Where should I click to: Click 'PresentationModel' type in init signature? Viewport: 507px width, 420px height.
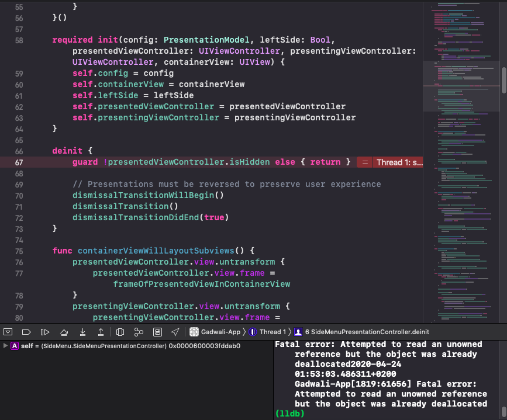click(x=206, y=40)
